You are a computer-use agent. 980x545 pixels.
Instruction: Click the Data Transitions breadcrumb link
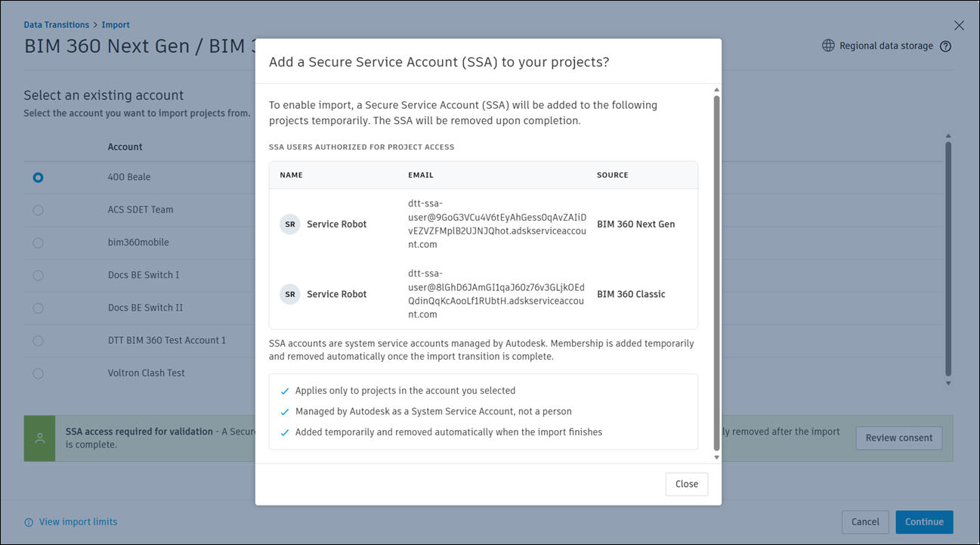point(57,25)
